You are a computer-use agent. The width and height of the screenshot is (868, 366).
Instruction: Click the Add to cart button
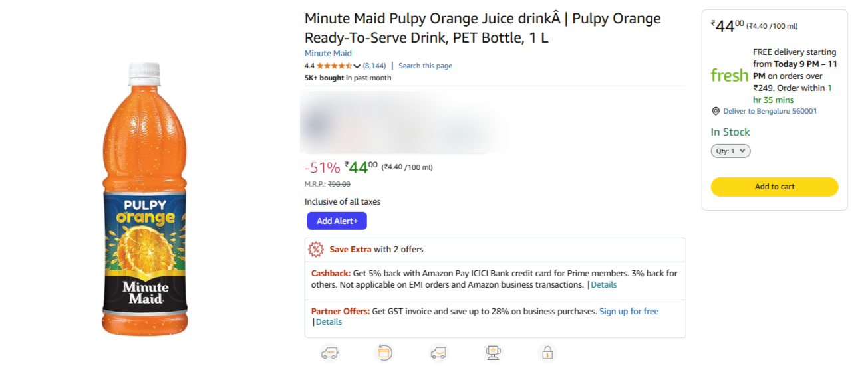pos(774,187)
